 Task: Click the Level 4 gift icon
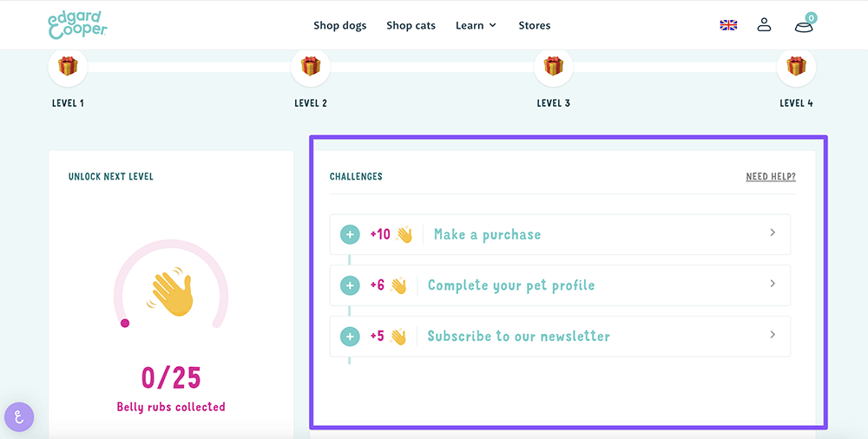(796, 67)
